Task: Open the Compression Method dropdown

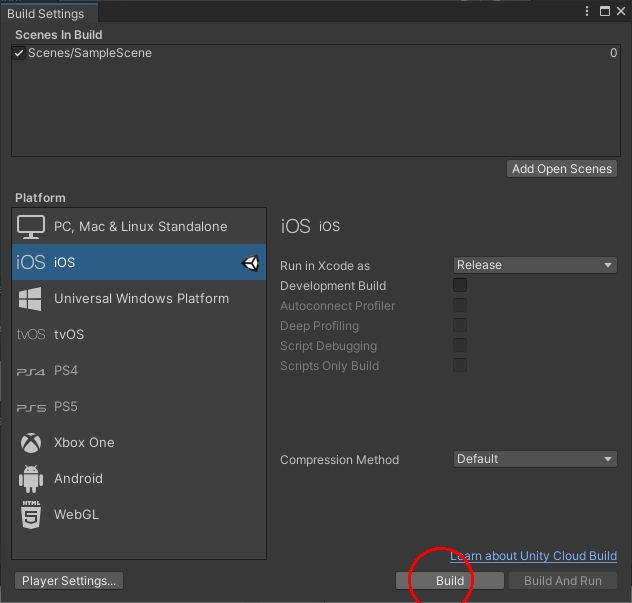Action: coord(535,459)
